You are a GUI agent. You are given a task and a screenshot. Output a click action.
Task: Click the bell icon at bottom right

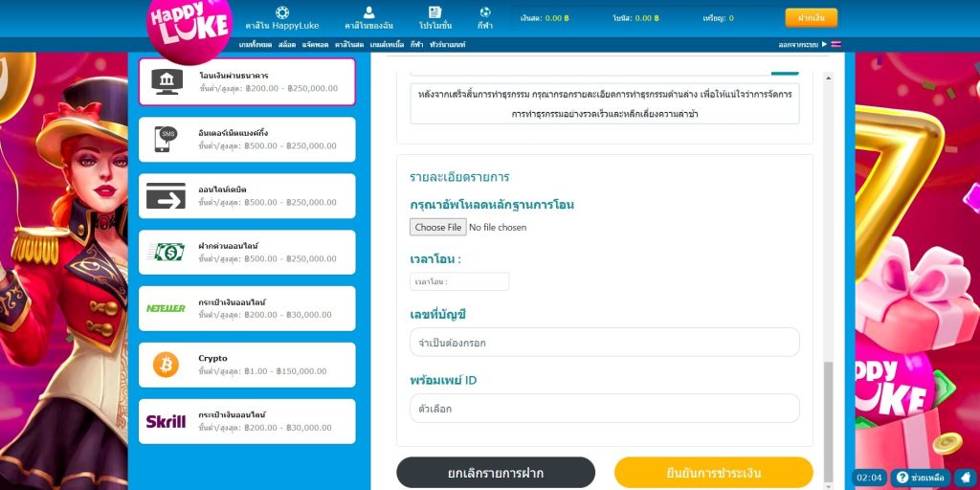tap(967, 478)
